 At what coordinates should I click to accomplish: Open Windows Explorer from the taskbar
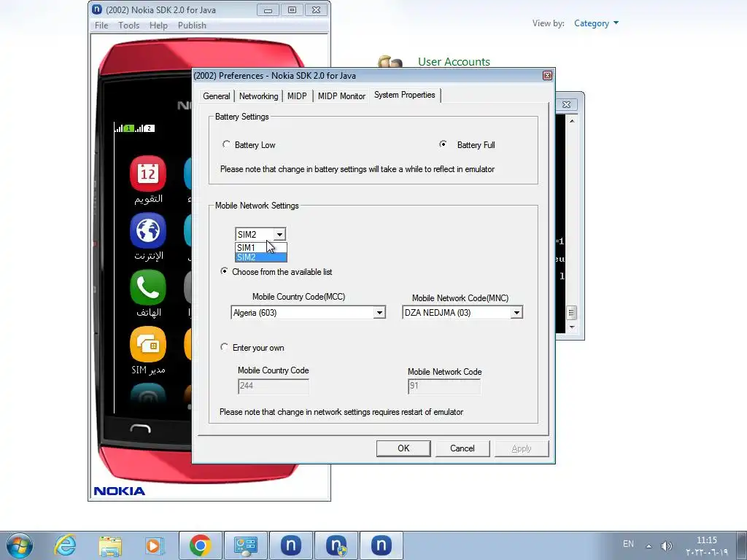pyautogui.click(x=110, y=545)
